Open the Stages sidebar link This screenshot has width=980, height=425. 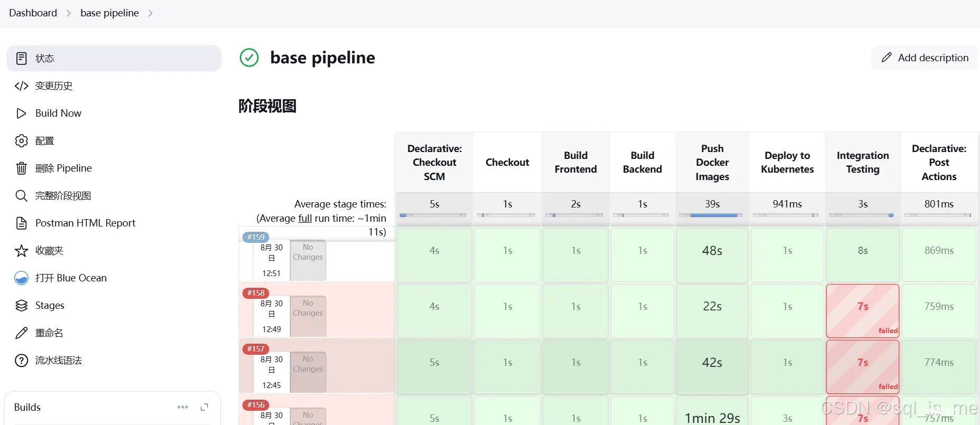114,305
